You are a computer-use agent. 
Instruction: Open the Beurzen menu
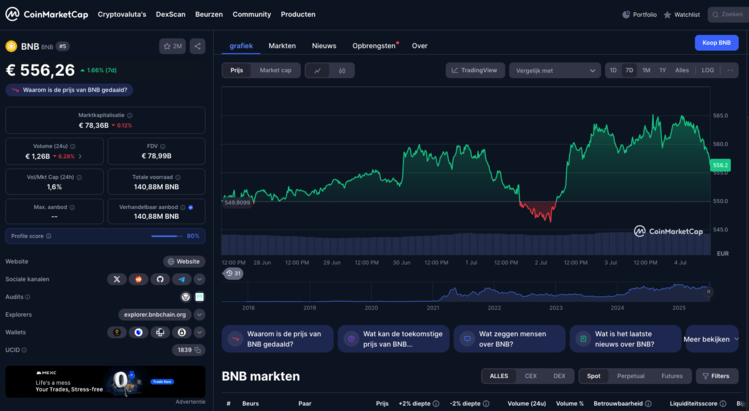(209, 15)
